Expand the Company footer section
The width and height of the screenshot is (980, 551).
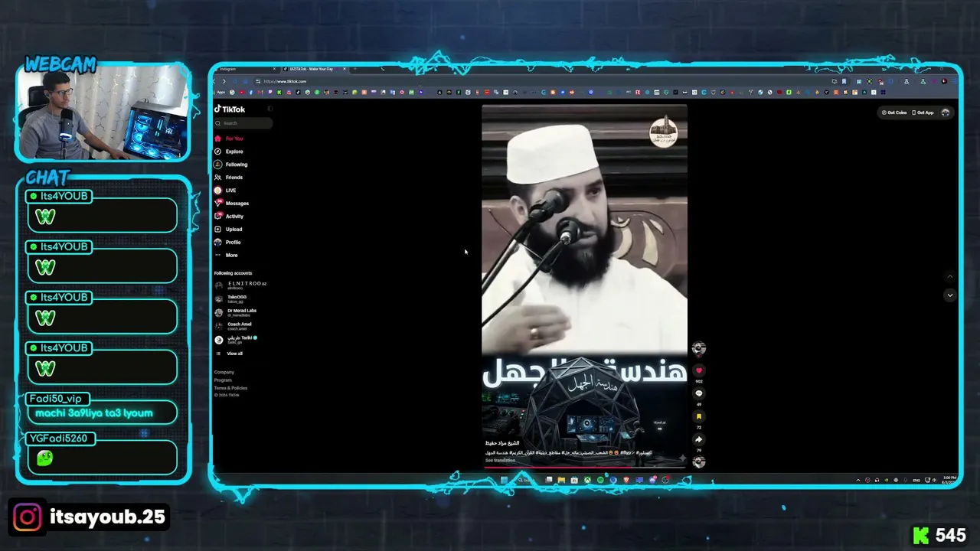pos(224,372)
